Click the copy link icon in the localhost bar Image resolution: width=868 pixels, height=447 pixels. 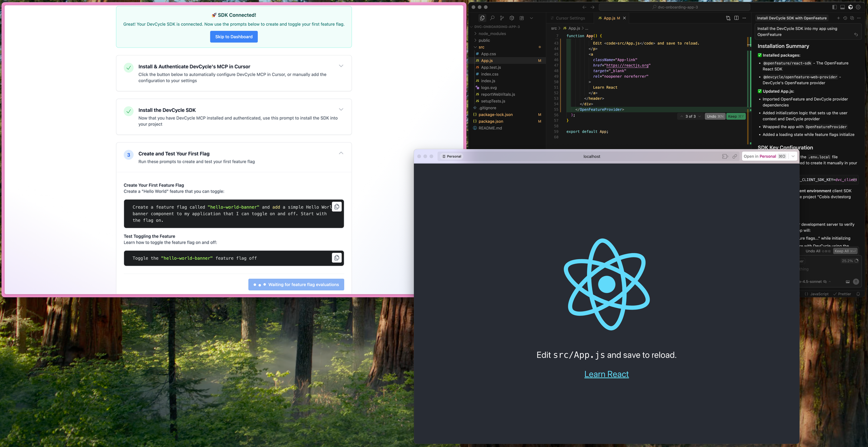[x=735, y=157]
